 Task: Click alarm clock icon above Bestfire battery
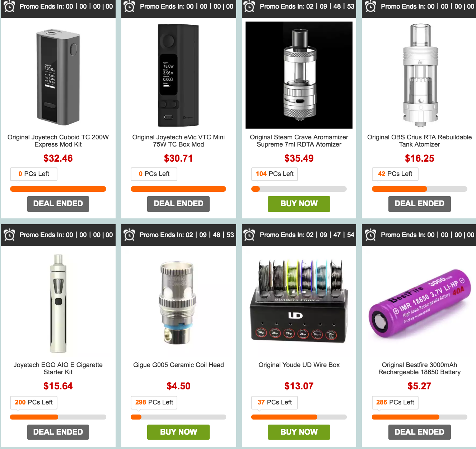[x=370, y=235]
